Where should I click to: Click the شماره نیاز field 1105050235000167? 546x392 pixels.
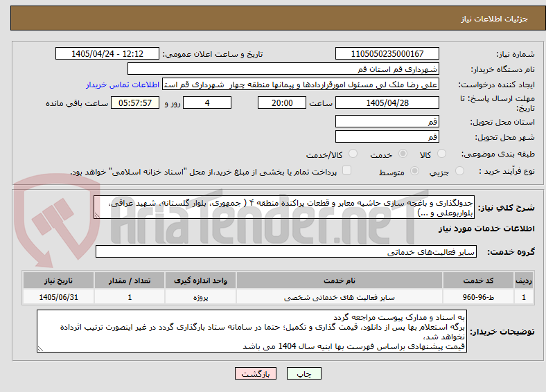[387, 53]
